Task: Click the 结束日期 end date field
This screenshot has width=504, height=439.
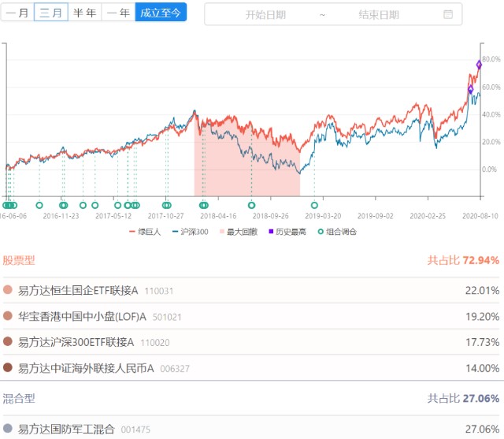Action: [x=379, y=14]
